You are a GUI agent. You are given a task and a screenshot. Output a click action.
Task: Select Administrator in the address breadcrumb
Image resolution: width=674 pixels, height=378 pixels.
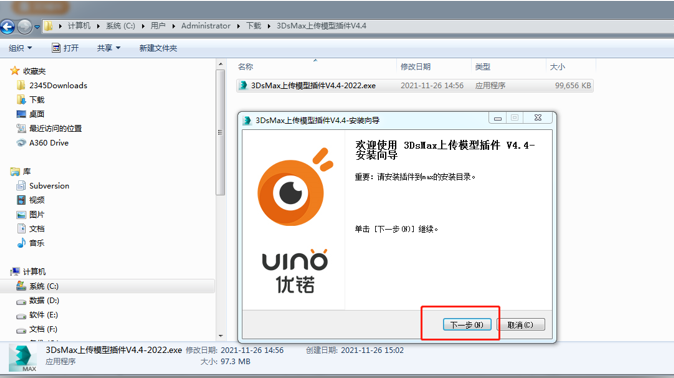[205, 26]
